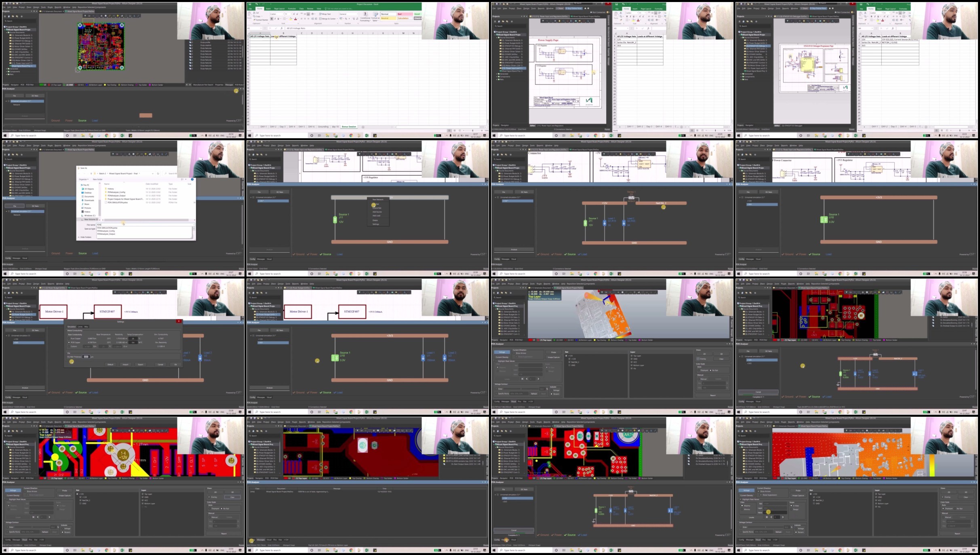Click Copy in the full-screen Excel frame clipboard group
Screen dimensions: 980x555
pyautogui.click(x=257, y=16)
